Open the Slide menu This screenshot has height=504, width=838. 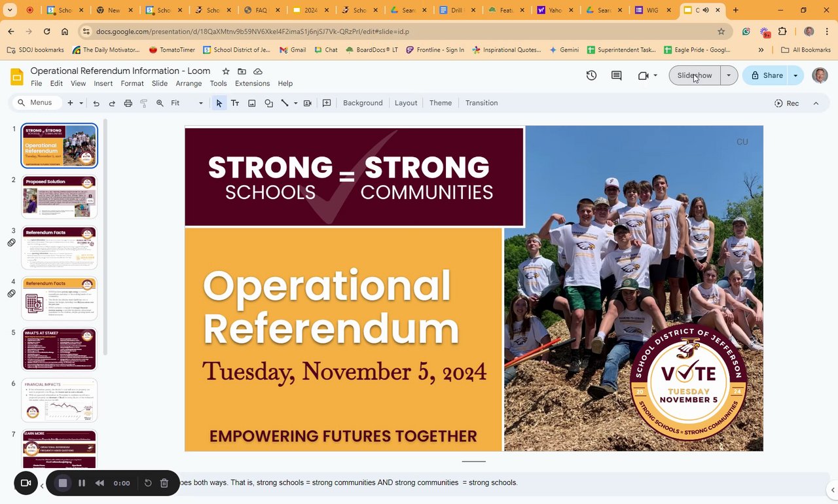pos(160,83)
